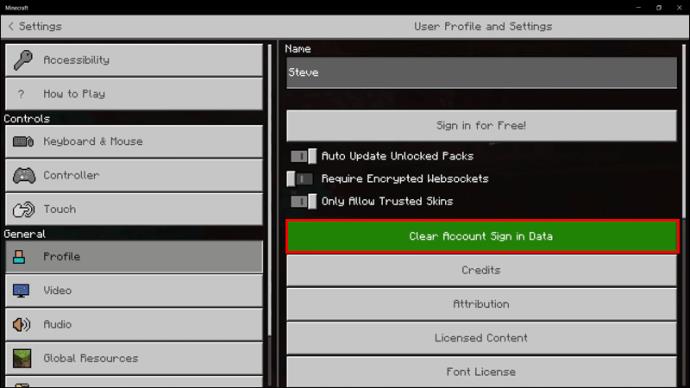Image resolution: width=690 pixels, height=388 pixels.
Task: Open the Video settings tab
Action: coord(134,291)
